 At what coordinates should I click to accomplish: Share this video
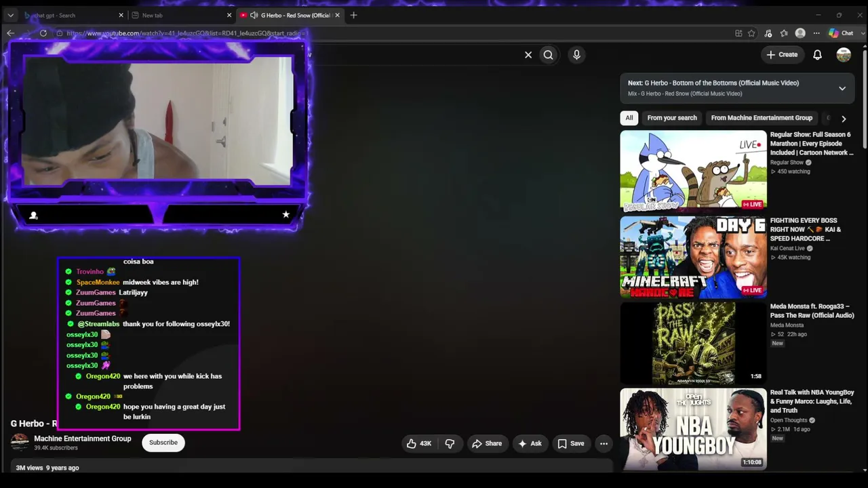point(487,444)
